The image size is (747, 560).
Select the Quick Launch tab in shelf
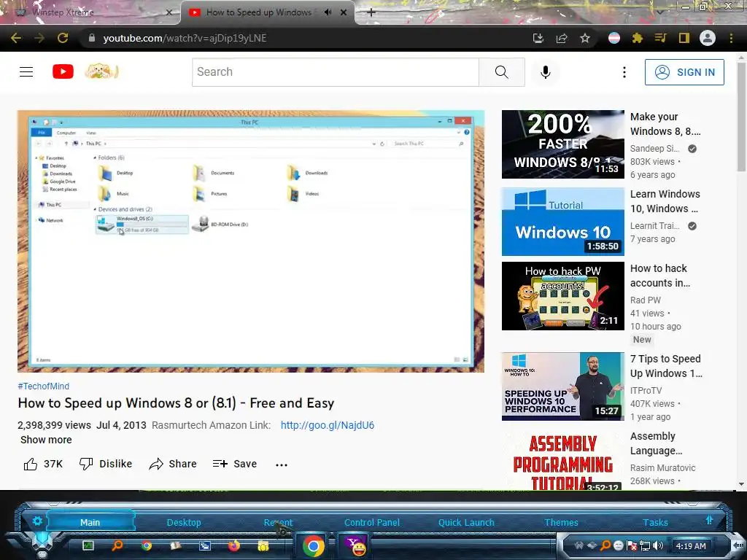pos(466,522)
